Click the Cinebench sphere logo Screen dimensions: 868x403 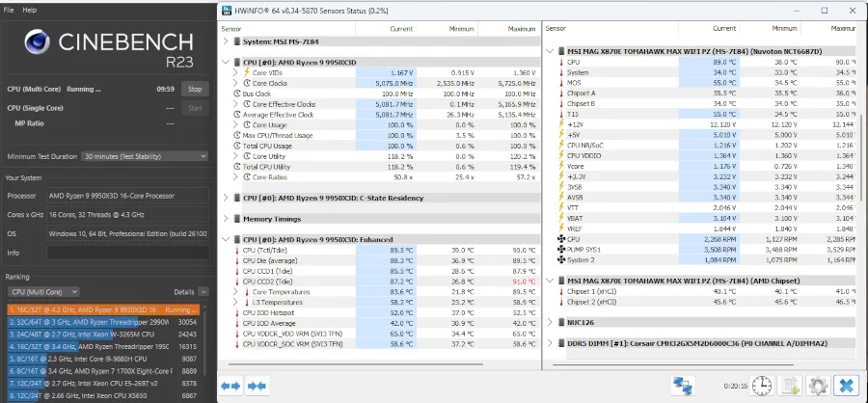[38, 42]
